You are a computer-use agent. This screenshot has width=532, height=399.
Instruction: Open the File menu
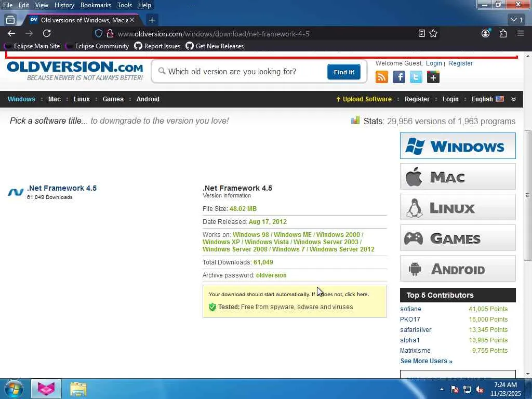pyautogui.click(x=7, y=5)
